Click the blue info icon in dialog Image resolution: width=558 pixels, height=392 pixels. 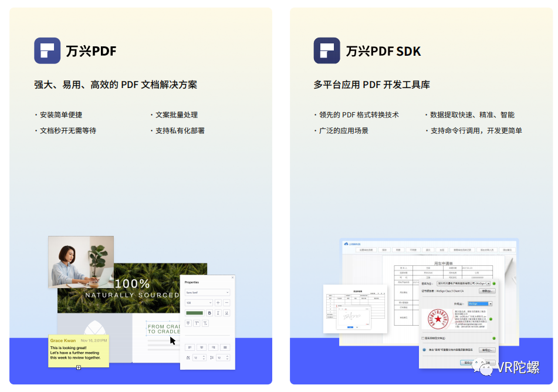coord(424,350)
